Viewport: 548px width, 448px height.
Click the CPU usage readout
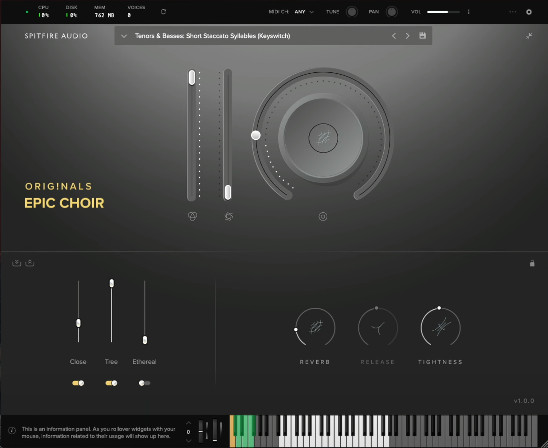[44, 12]
